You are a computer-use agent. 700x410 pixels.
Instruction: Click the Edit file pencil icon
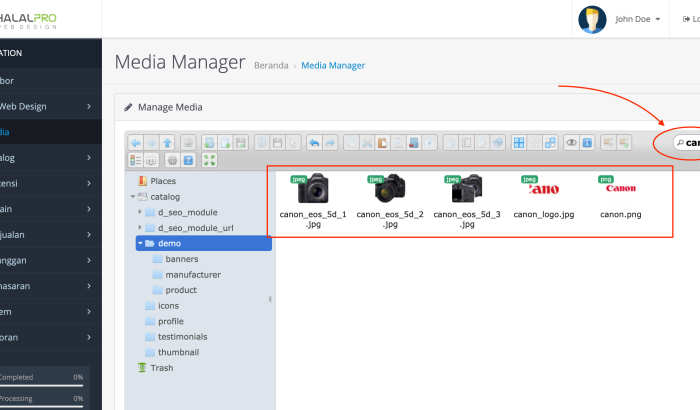pos(482,143)
